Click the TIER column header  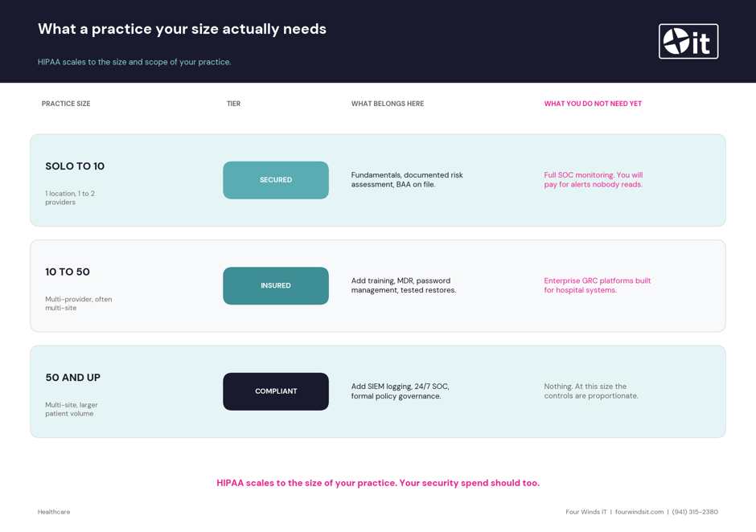233,104
